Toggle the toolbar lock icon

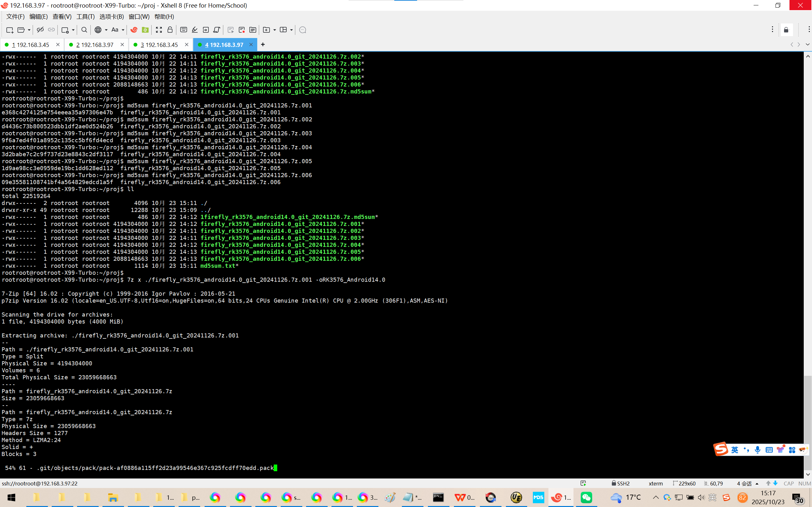(x=170, y=30)
